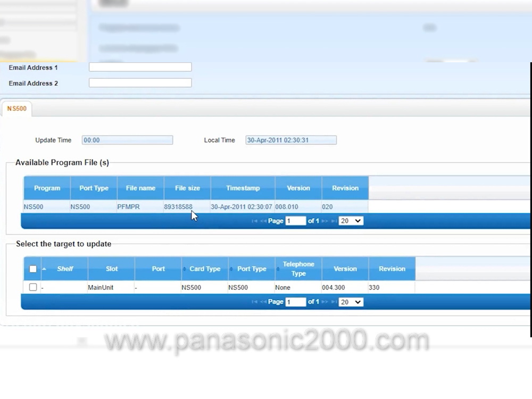Select the PFMPR program file row
The height and width of the screenshot is (399, 532).
(140, 206)
